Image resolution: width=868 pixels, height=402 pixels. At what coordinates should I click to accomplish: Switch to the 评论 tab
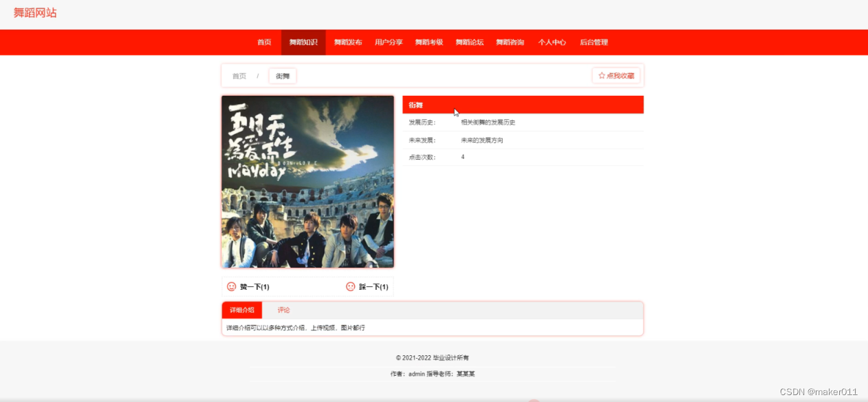pos(283,310)
